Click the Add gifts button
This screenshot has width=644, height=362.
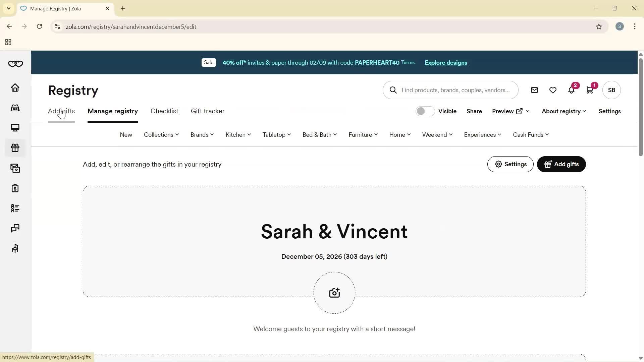[x=561, y=164]
